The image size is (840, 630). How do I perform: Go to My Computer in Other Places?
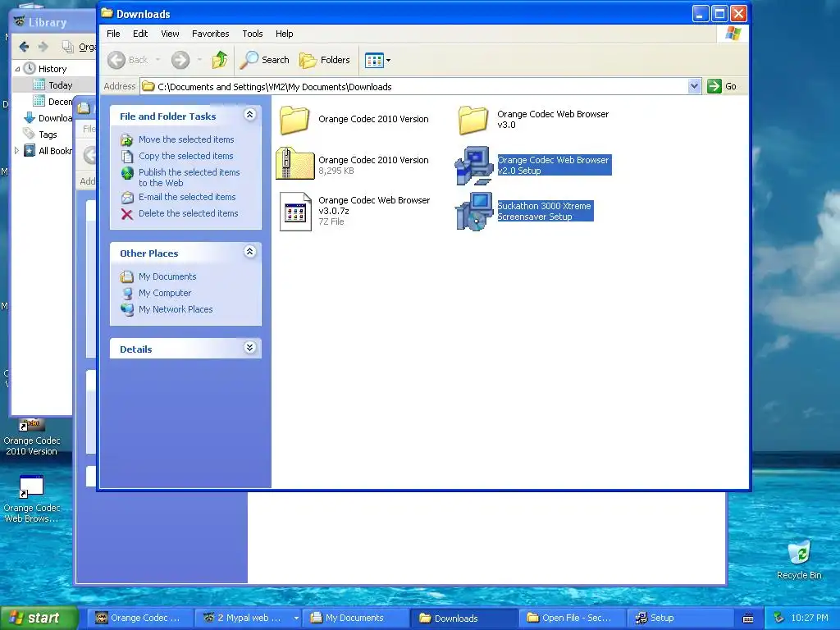[x=164, y=293]
